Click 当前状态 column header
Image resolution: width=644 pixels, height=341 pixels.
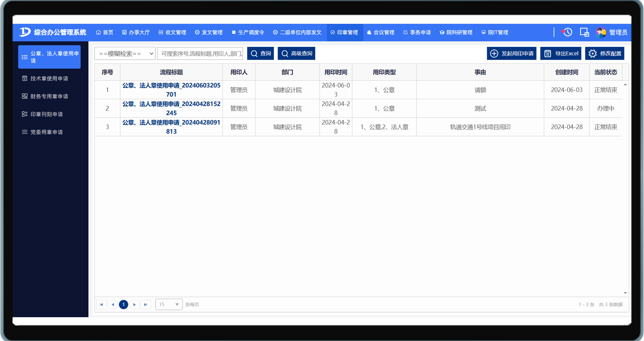(x=605, y=72)
